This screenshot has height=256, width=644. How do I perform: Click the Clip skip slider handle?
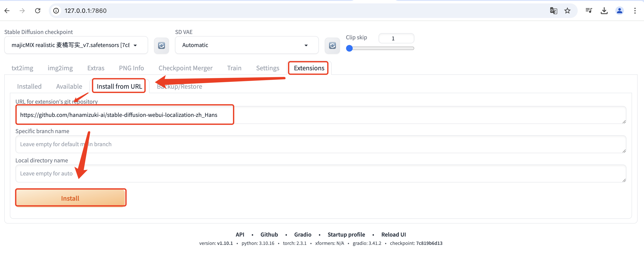click(349, 49)
